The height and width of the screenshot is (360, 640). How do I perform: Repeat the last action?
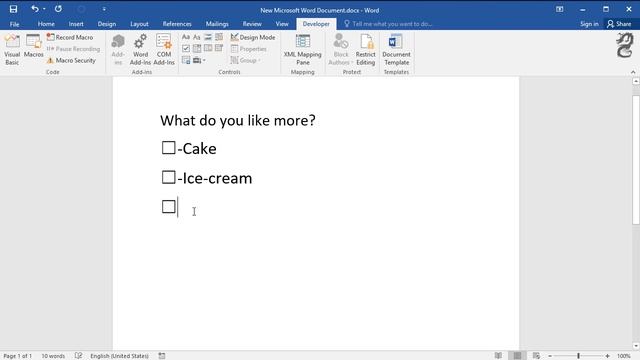pyautogui.click(x=58, y=9)
